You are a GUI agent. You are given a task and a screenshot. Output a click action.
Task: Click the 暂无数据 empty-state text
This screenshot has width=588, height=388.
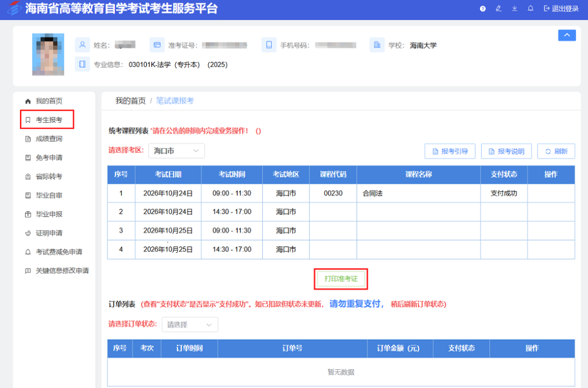341,372
